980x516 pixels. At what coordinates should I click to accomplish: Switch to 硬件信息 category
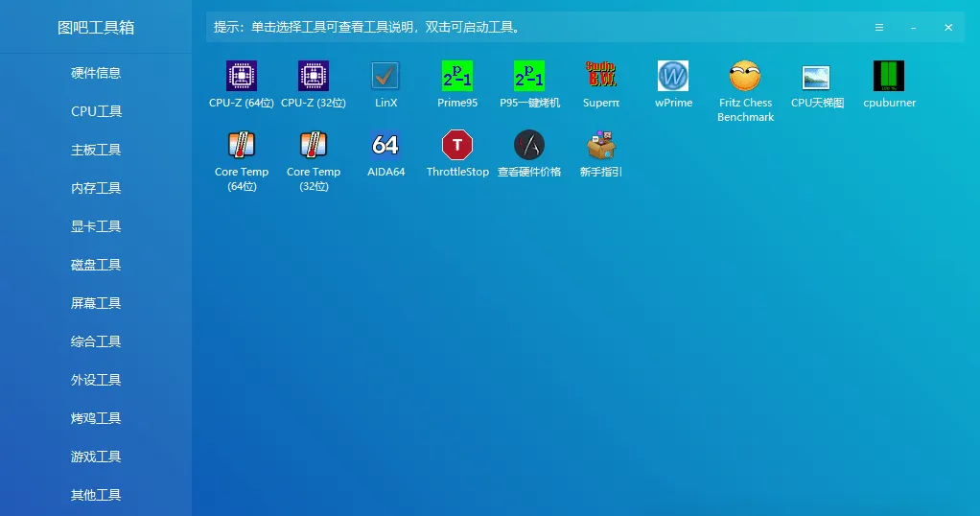(x=96, y=73)
